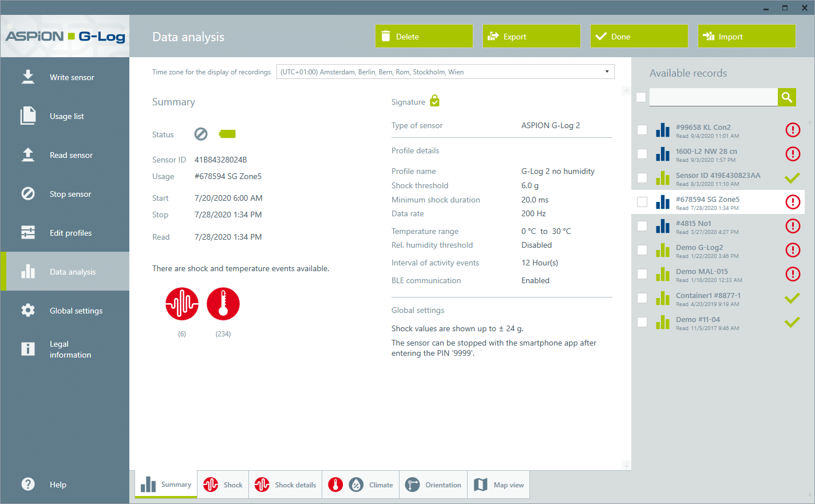Screen dimensions: 815x504
Task: Click the Delete button
Action: click(x=424, y=36)
